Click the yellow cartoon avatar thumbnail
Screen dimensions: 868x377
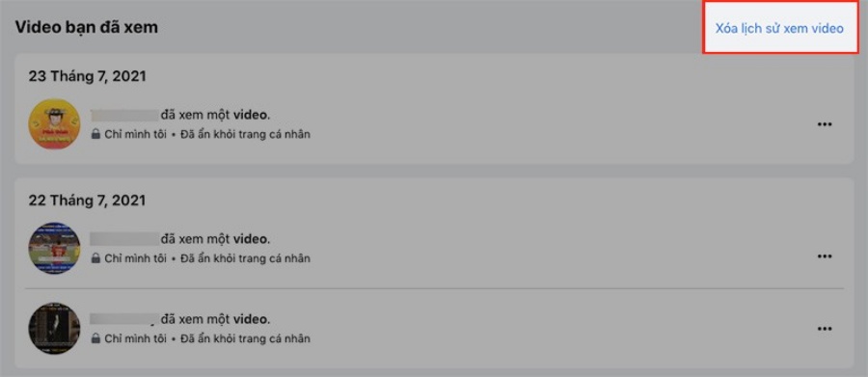click(54, 124)
